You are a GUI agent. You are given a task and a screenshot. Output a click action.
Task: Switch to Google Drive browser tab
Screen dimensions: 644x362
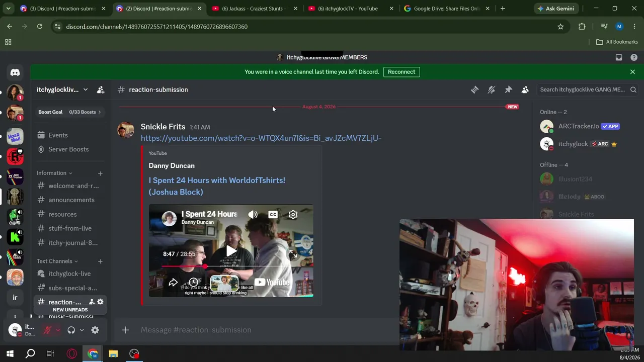point(446,9)
